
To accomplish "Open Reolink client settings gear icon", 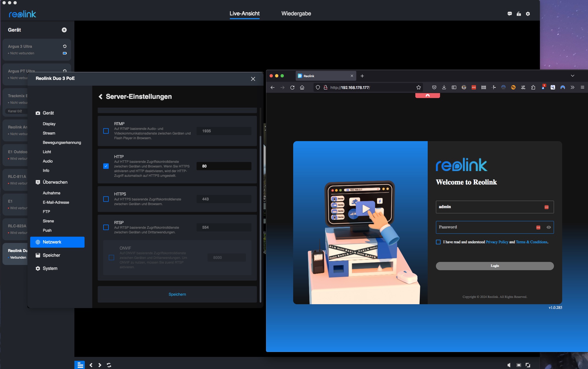I will point(528,14).
